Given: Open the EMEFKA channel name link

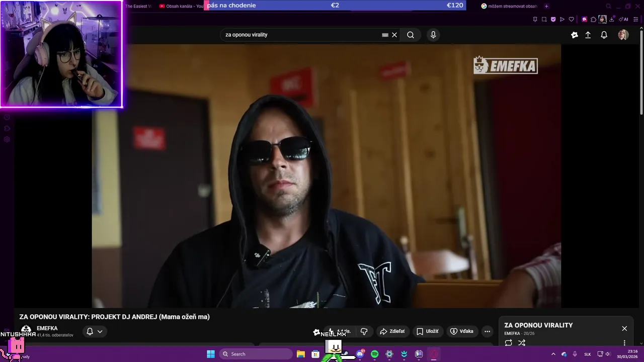Looking at the screenshot, I should click(x=47, y=328).
